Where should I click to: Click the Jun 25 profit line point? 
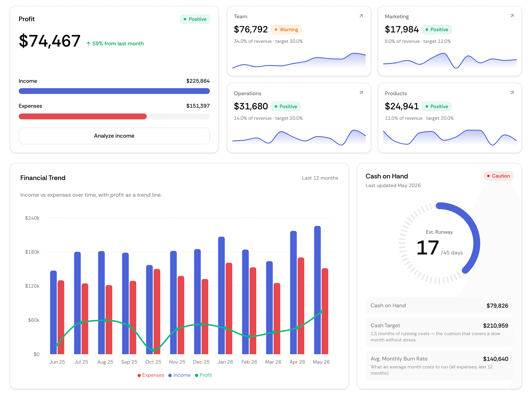click(57, 344)
